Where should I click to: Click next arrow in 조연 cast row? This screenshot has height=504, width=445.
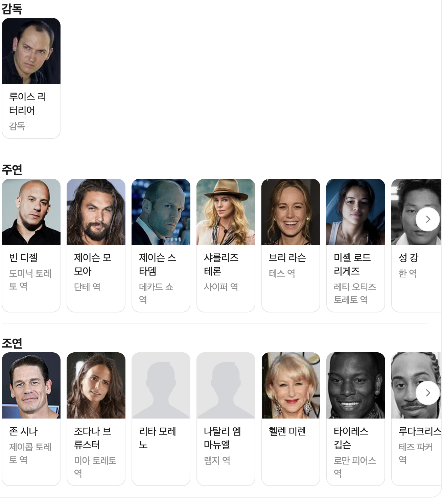pyautogui.click(x=428, y=393)
